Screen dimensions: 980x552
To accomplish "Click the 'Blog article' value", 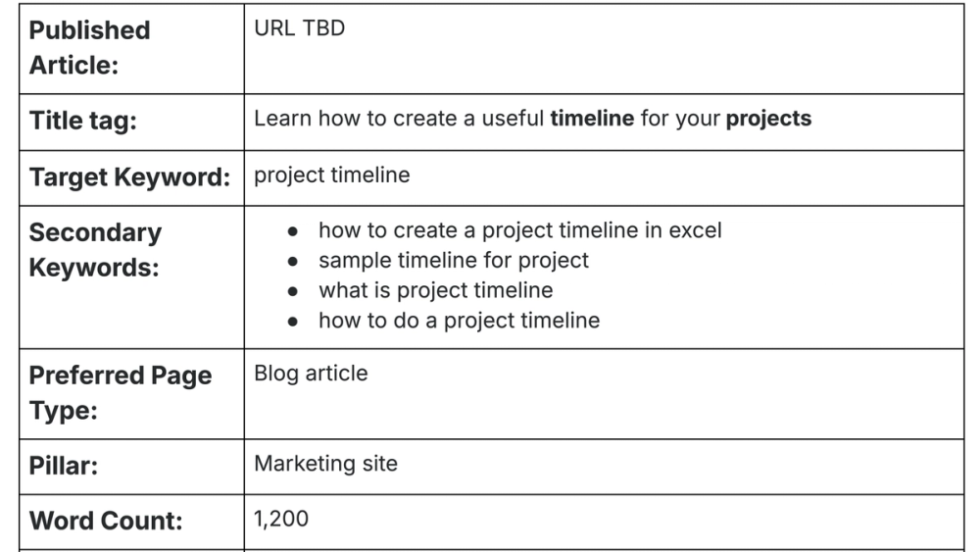I will (311, 374).
